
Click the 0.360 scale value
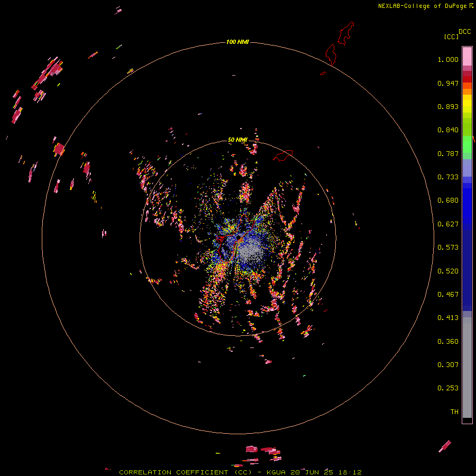pos(448,342)
